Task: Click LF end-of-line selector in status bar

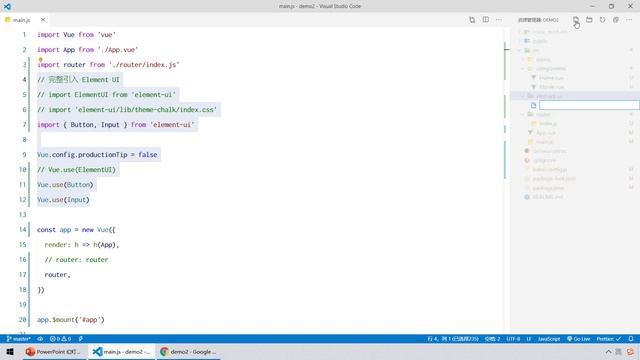Action: [529, 339]
